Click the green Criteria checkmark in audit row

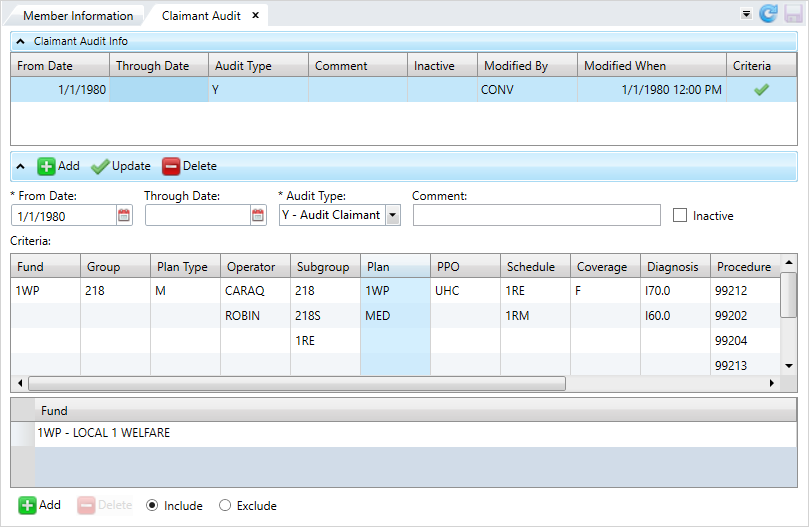[761, 90]
